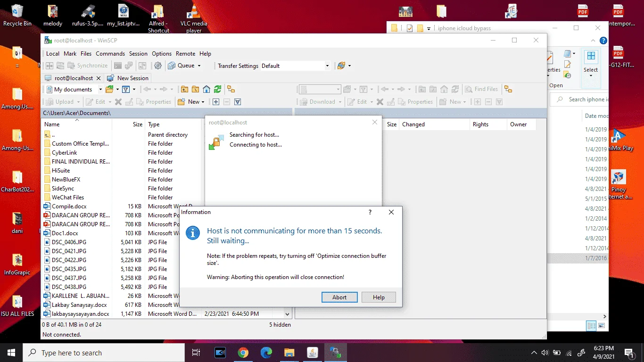The image size is (644, 362).
Task: Open the globe icon beside Transfer Settings
Action: (x=341, y=66)
